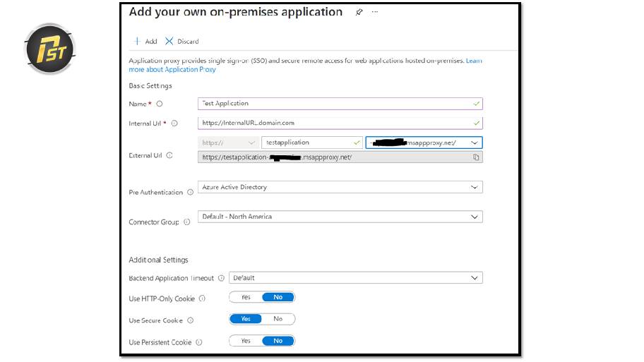Click the Use Persistent Cookie info icon

[x=199, y=342]
